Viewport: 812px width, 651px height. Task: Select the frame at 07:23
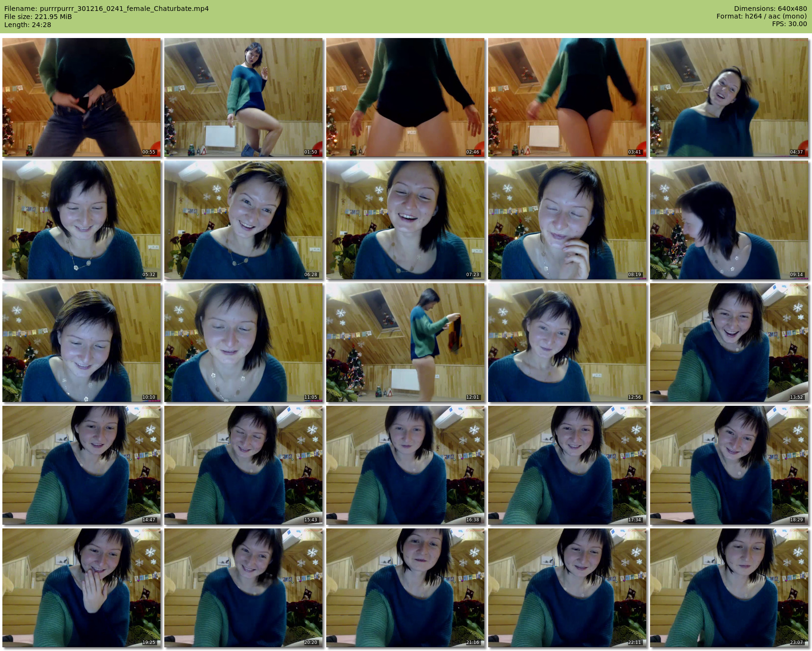406,220
